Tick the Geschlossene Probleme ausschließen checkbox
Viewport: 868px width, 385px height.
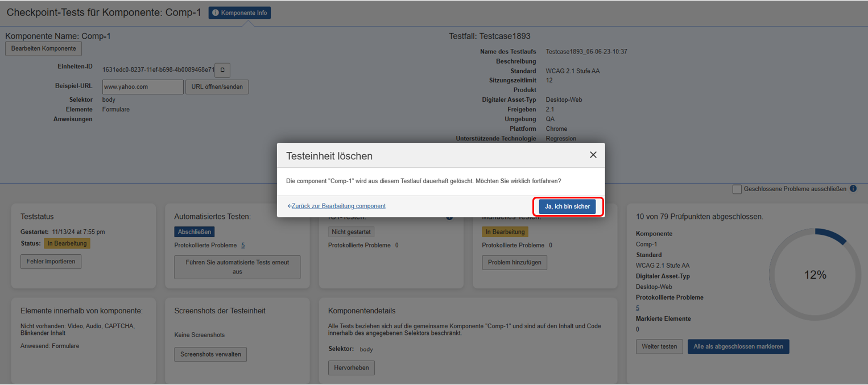(737, 189)
